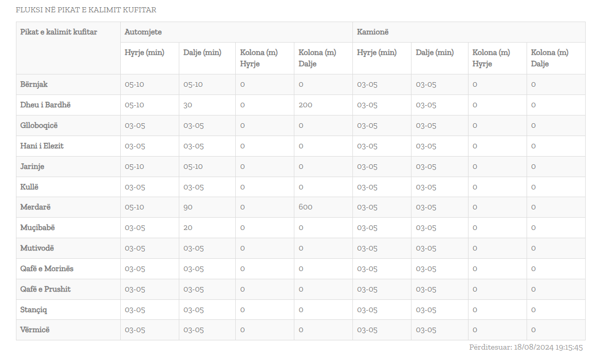Screen dimensions: 599x364
Task: Select the Hani i Elezit row label
Action: click(42, 146)
